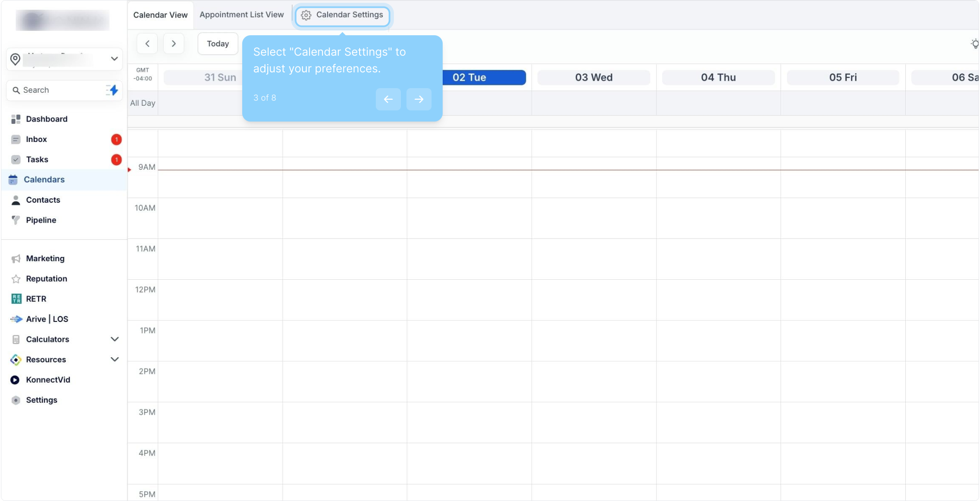The image size is (980, 501).
Task: Expand the Calculators submenu chevron
Action: point(115,339)
